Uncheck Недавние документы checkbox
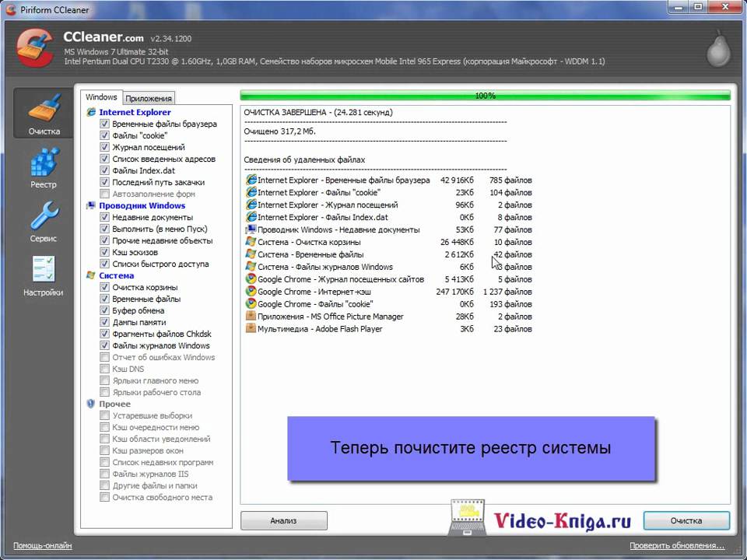This screenshot has height=560, width=747. point(104,217)
